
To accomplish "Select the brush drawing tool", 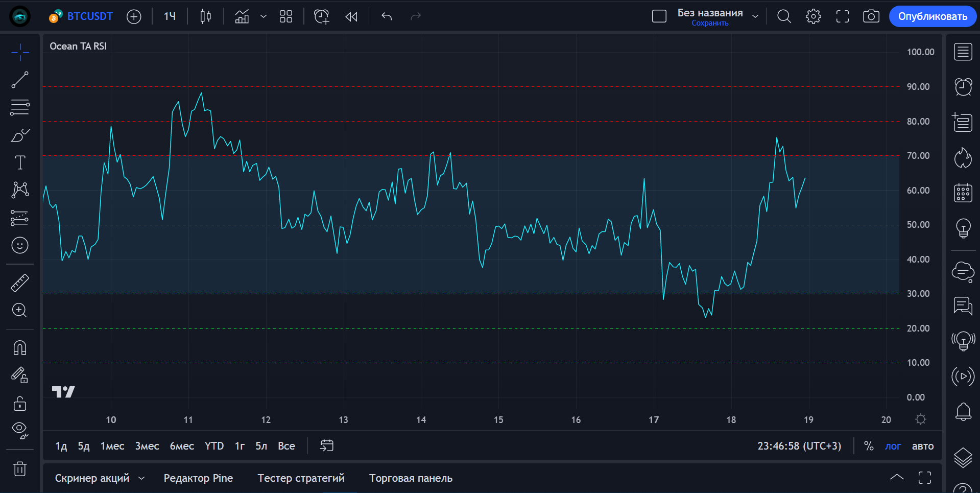I will click(20, 135).
